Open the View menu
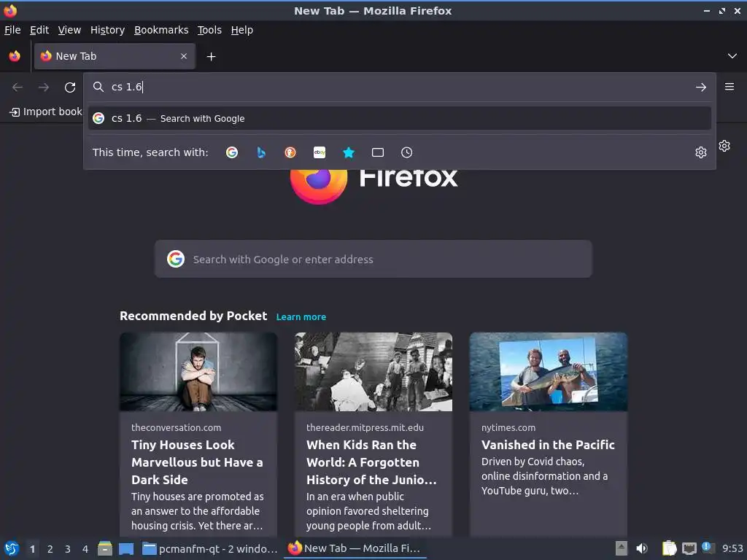Viewport: 747px width, 560px height. click(69, 30)
